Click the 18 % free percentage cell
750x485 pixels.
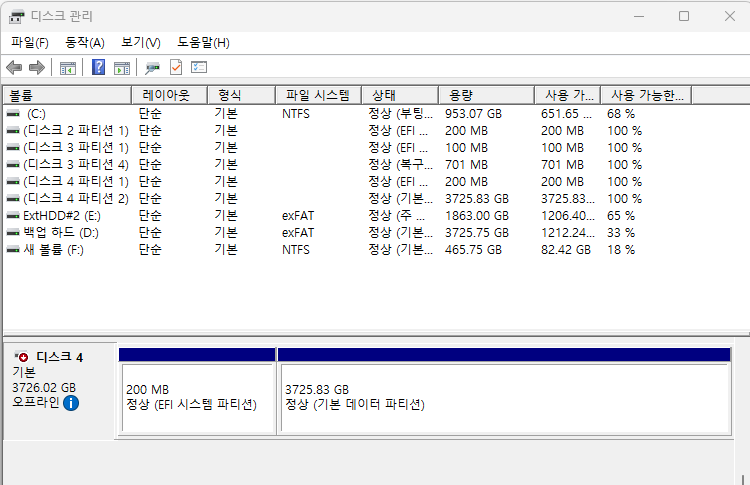click(621, 250)
